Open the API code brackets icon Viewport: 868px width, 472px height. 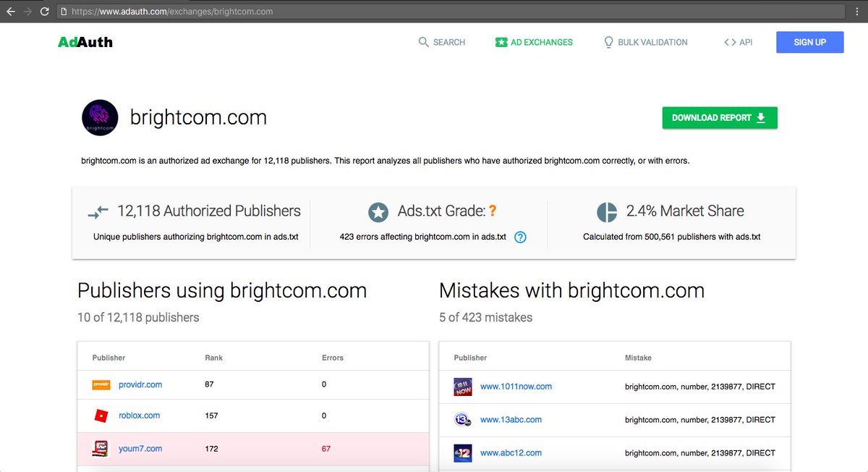[730, 42]
